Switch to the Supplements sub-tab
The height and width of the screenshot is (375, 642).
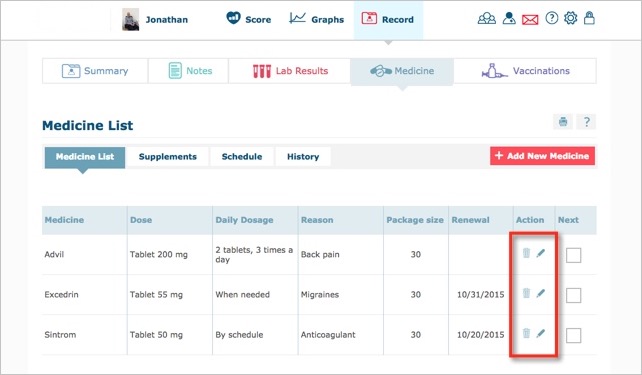[167, 157]
